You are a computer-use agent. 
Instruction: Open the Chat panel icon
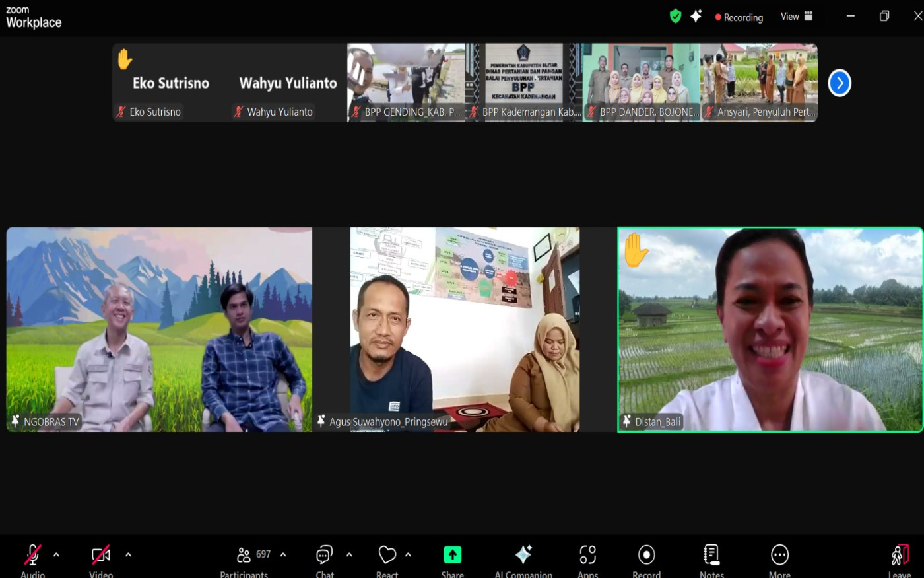coord(324,555)
